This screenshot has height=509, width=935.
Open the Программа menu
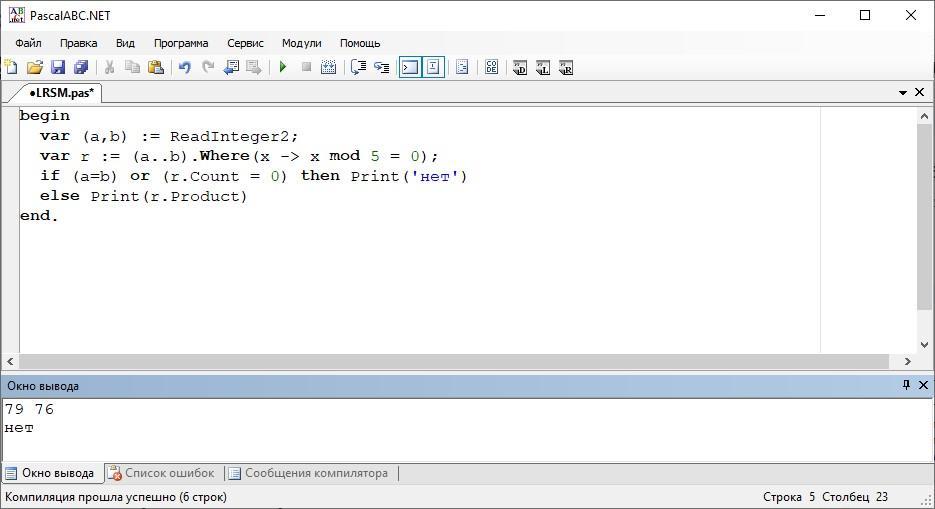click(x=181, y=43)
